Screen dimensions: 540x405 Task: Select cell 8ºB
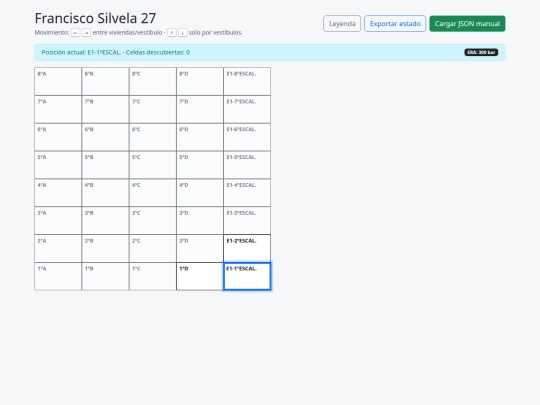click(105, 81)
